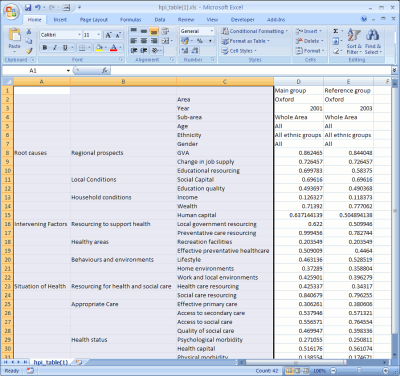The height and width of the screenshot is (376, 400).
Task: Apply the yellow fill color
Action: pyautogui.click(x=98, y=48)
